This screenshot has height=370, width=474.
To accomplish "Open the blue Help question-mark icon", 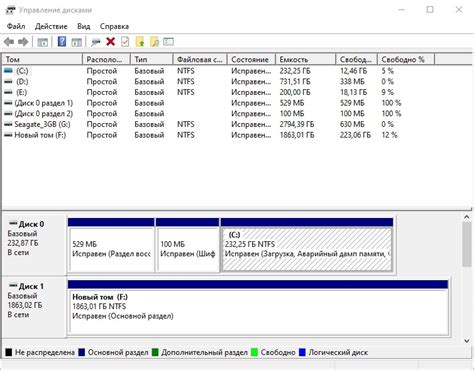I will coord(62,42).
